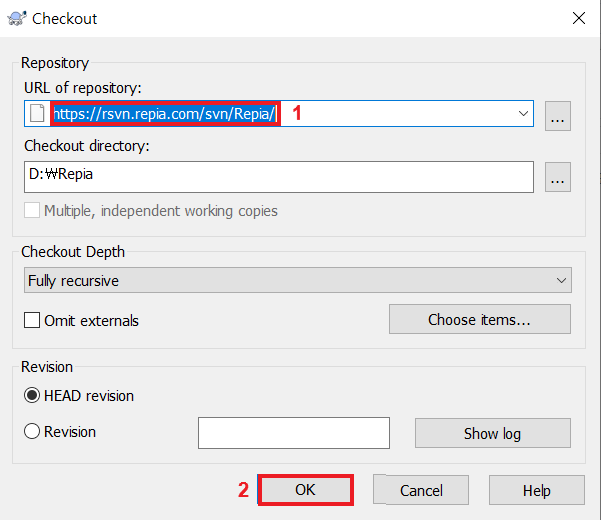Click the TortoiseSVN turtle icon in title bar
Image resolution: width=601 pixels, height=520 pixels.
(x=15, y=18)
